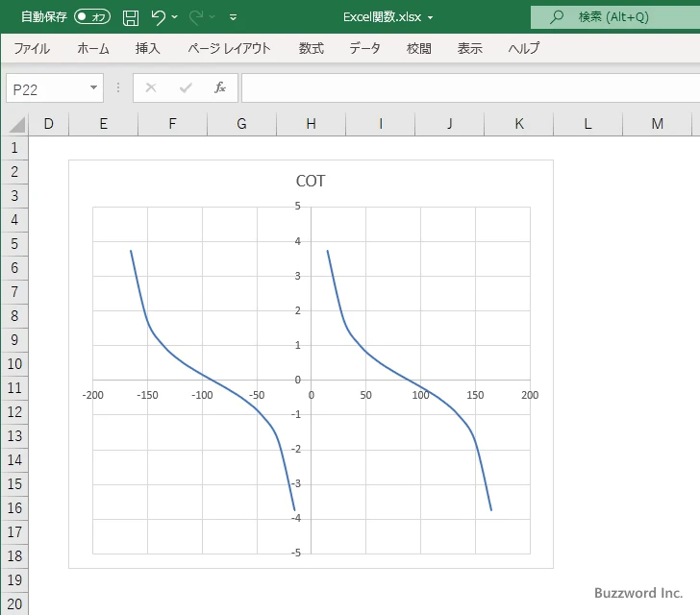Switch to the 挿入 tab
This screenshot has height=615, width=700.
pyautogui.click(x=148, y=48)
